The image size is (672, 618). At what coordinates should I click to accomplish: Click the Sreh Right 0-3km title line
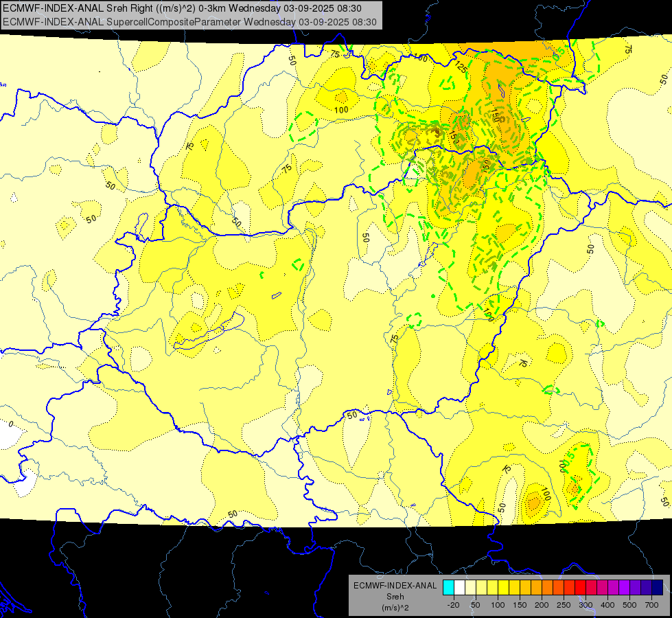pyautogui.click(x=182, y=8)
